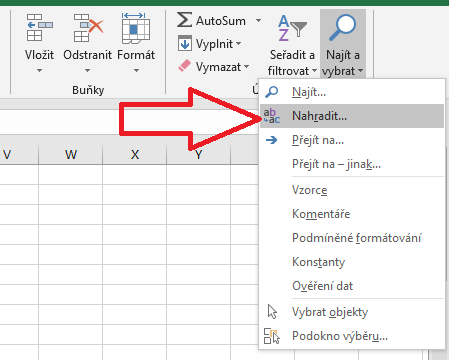Open the AutoSum dropdown arrow
This screenshot has height=360, width=449.
coord(258,21)
